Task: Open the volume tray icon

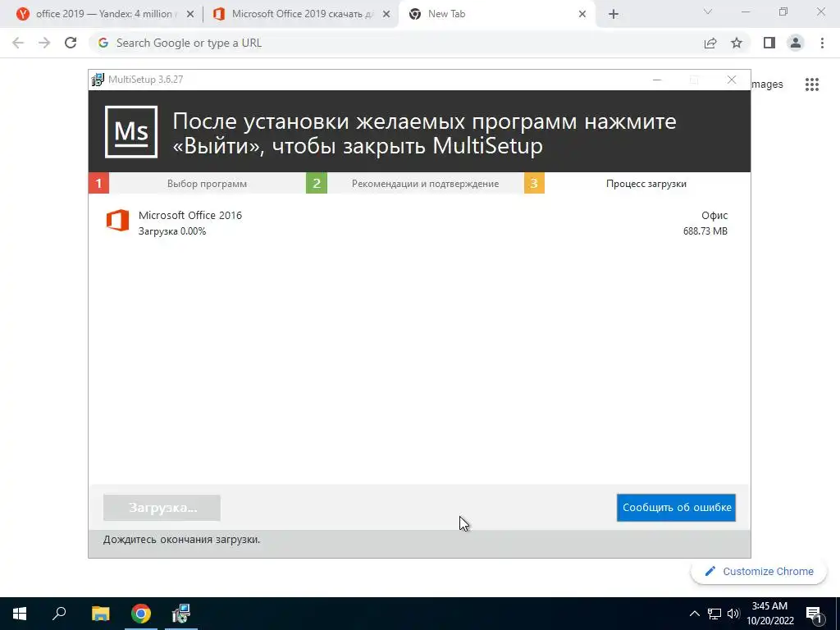Action: coord(733,614)
